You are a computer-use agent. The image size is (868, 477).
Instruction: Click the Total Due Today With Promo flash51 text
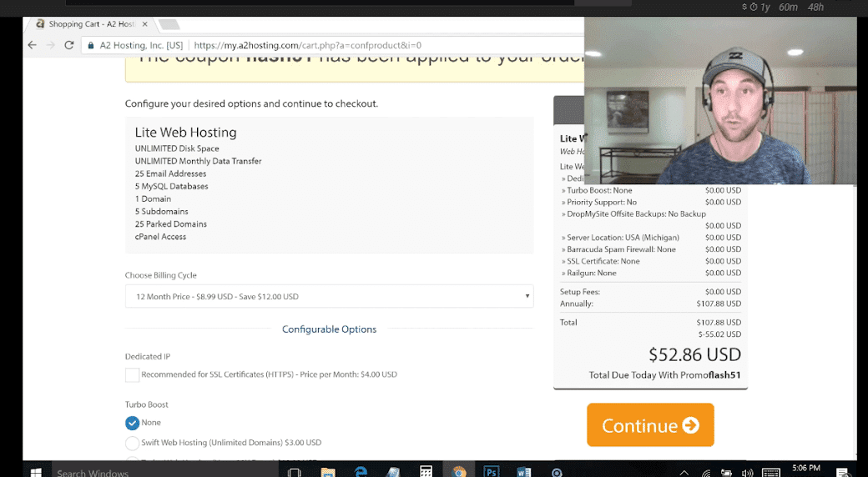tap(664, 375)
